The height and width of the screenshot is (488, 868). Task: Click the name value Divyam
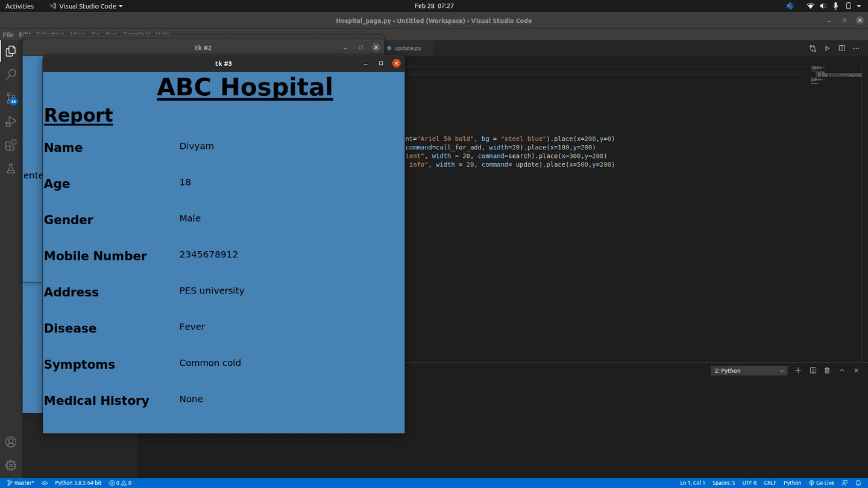[x=197, y=146]
